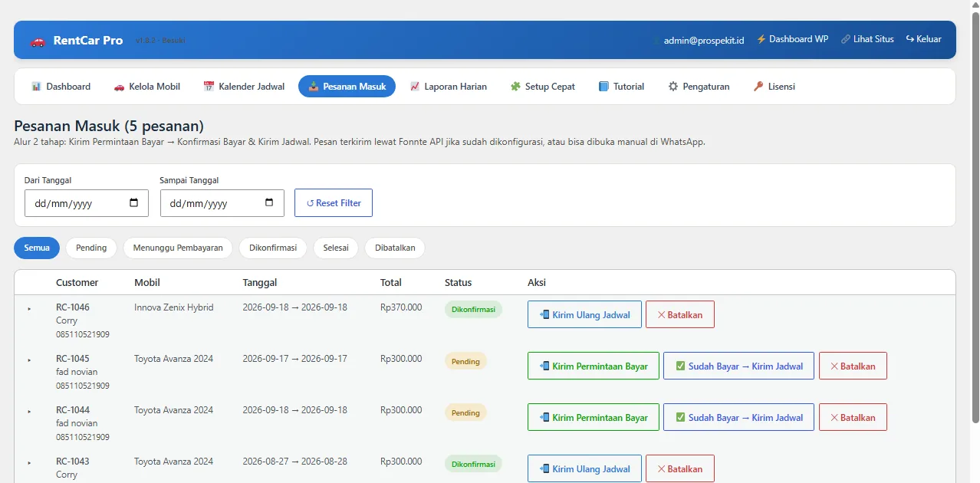
Task: Filter orders by Menunggu Pembayaran
Action: point(178,248)
